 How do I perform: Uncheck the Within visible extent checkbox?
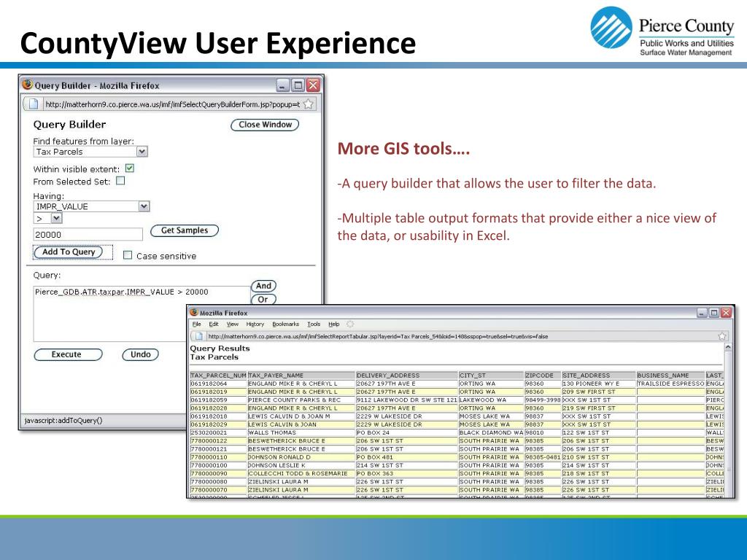click(x=130, y=168)
